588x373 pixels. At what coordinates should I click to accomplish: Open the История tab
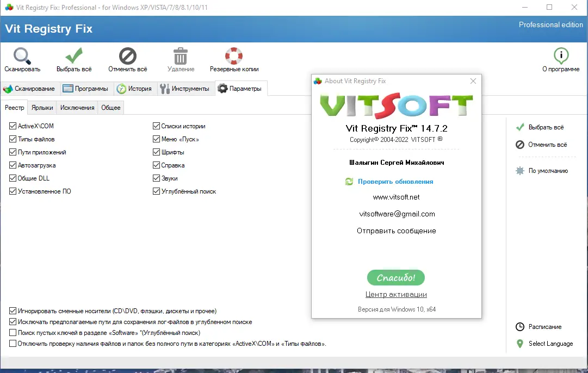point(134,89)
